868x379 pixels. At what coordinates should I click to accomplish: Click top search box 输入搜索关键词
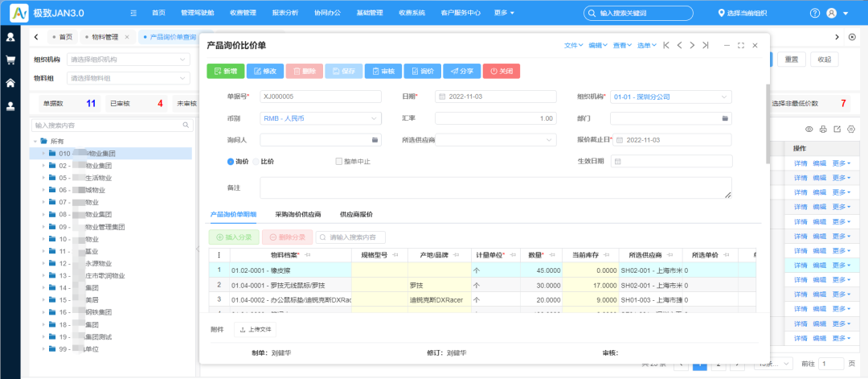click(x=638, y=13)
